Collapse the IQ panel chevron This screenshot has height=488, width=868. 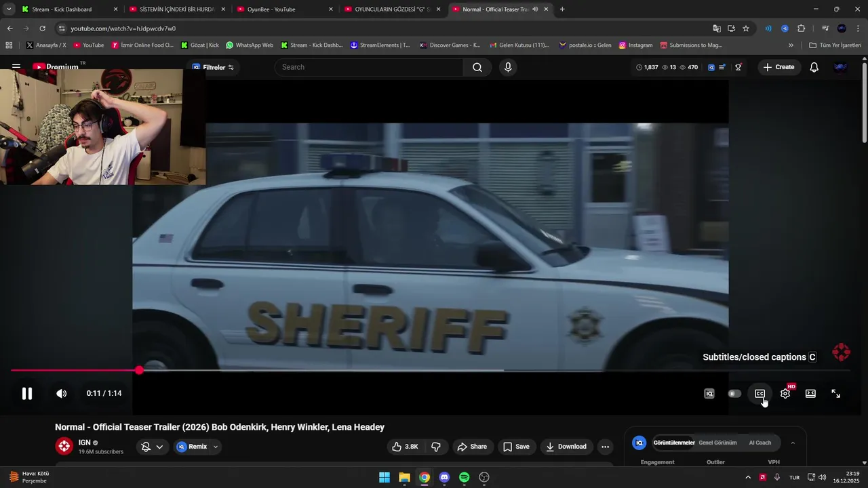793,443
